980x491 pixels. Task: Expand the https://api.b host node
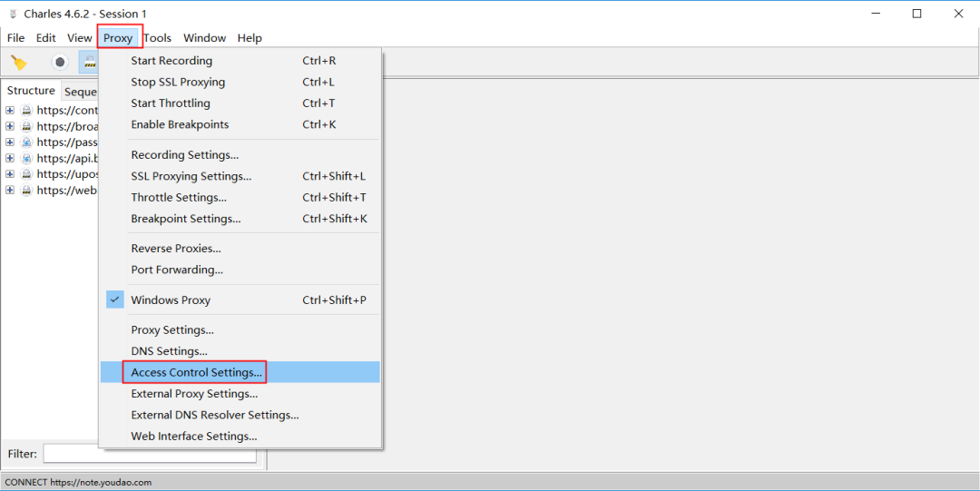pyautogui.click(x=10, y=158)
